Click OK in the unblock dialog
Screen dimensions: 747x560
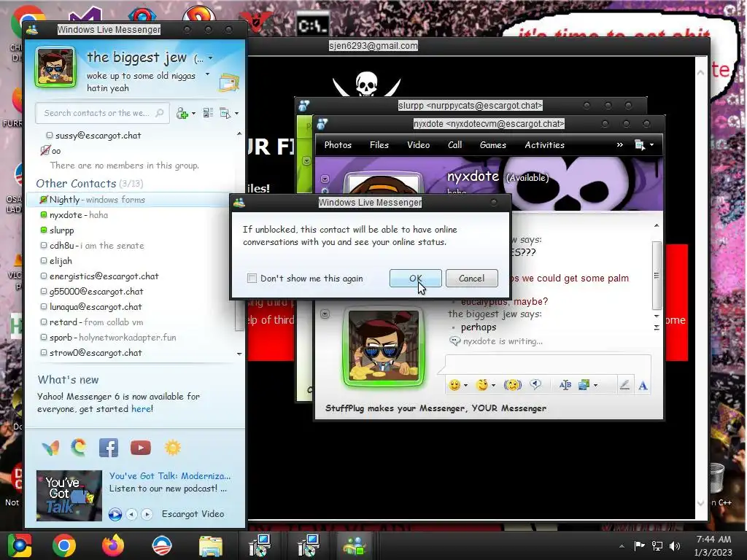tap(415, 278)
